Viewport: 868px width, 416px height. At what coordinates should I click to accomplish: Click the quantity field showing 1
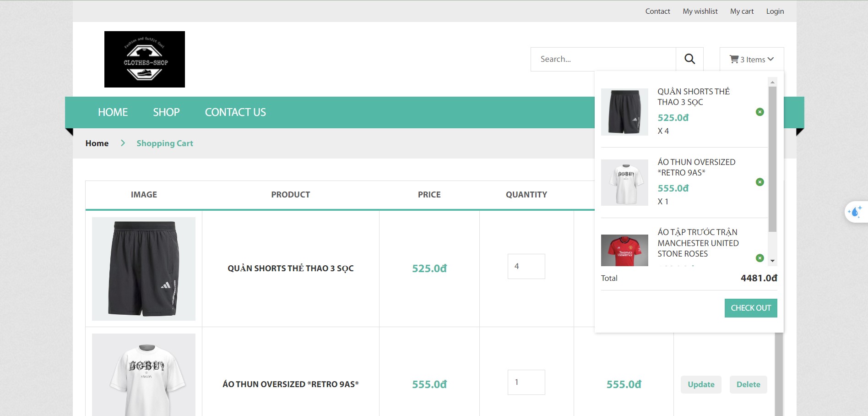pos(526,382)
